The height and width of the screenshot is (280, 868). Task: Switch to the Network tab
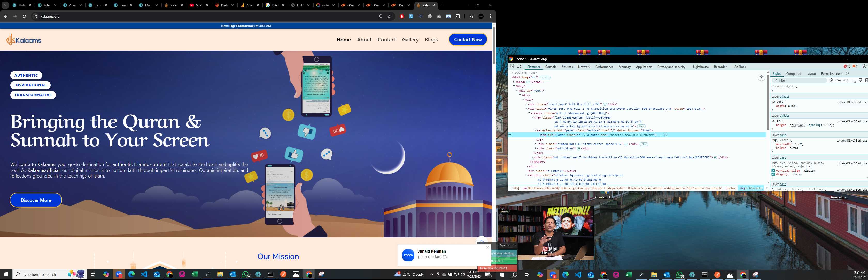pyautogui.click(x=584, y=67)
